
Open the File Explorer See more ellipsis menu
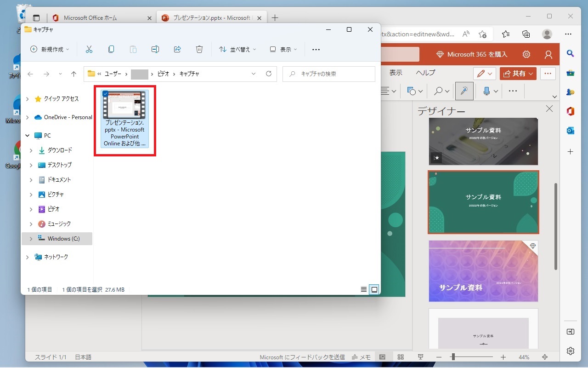316,49
